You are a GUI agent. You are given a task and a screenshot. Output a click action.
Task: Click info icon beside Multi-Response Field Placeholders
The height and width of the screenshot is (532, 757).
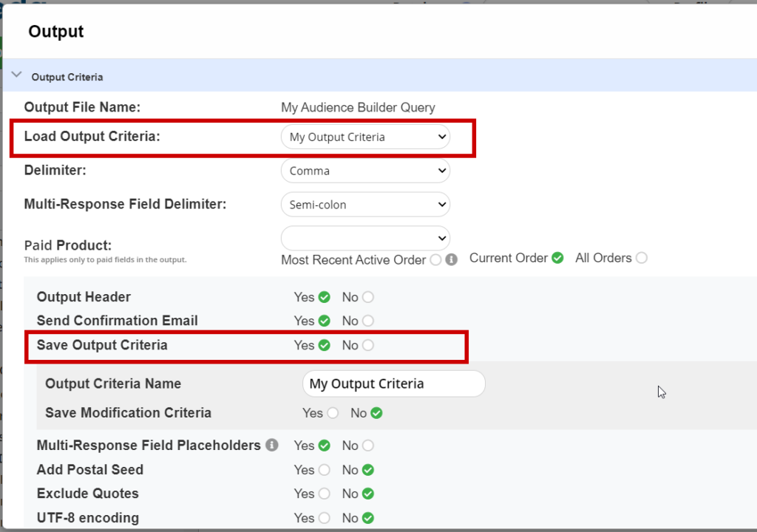point(272,446)
